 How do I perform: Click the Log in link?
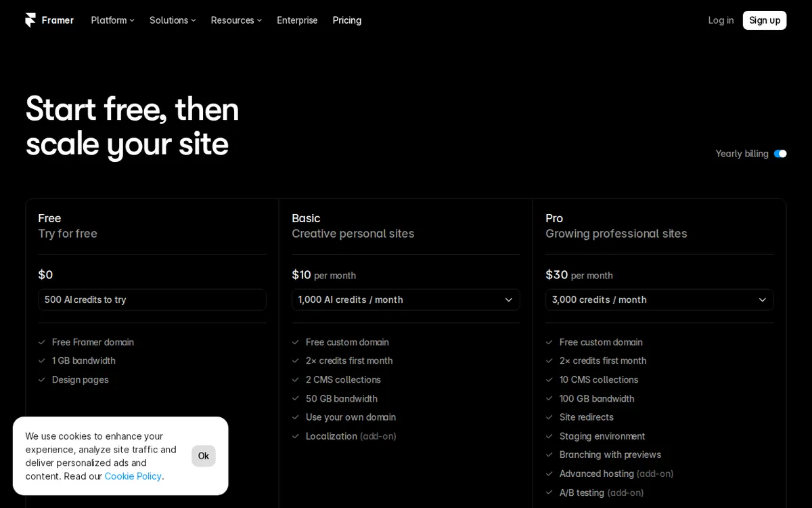[721, 20]
